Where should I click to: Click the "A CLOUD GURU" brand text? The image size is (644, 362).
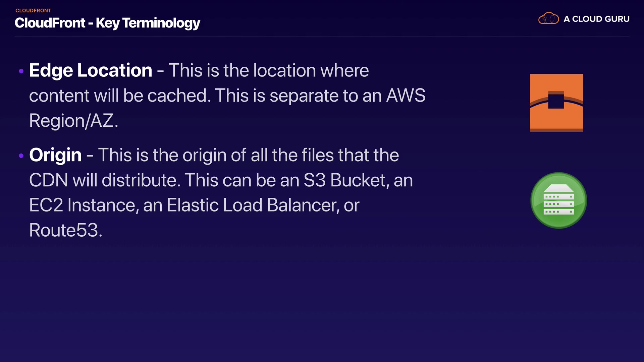[x=596, y=19]
